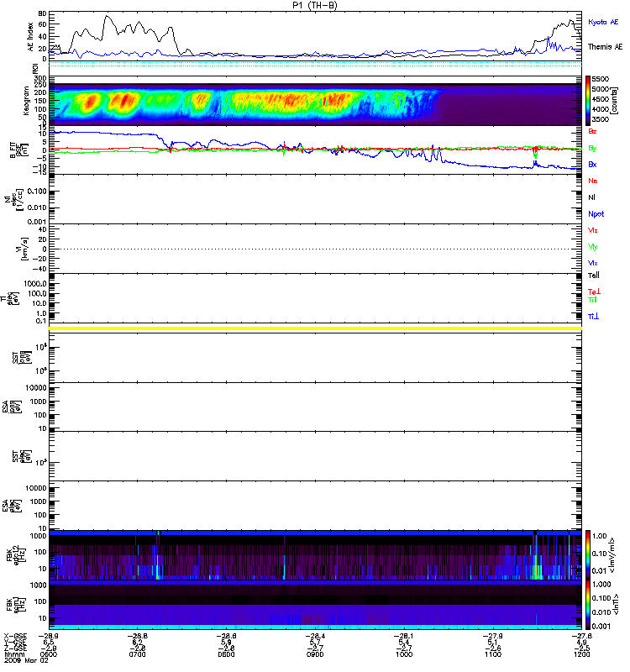The height and width of the screenshot is (672, 630).
Task: Click the black 'Tell' legend label
Action: 594,276
